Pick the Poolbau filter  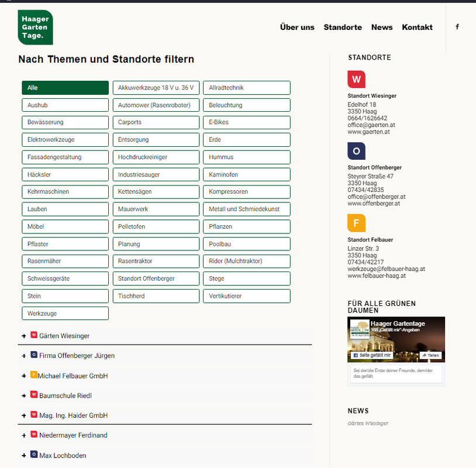247,244
